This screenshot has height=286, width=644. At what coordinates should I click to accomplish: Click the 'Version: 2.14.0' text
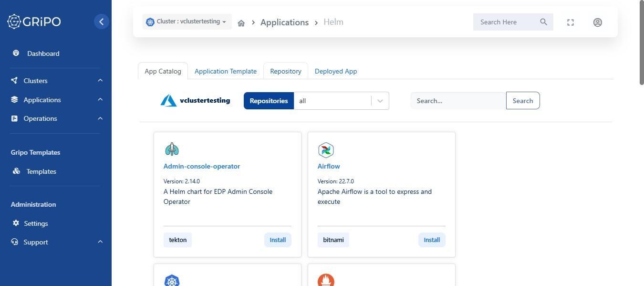coord(182,181)
